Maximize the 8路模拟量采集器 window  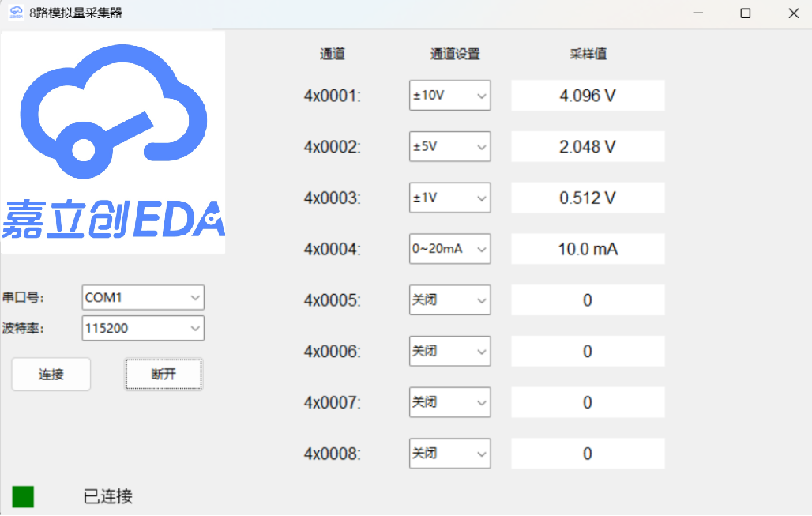[745, 13]
